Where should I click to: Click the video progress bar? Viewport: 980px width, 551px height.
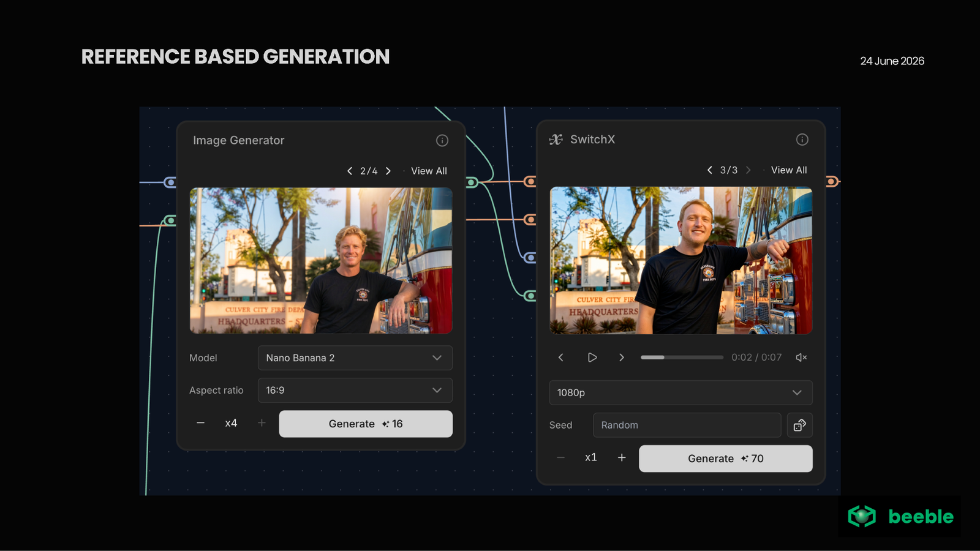pos(682,358)
